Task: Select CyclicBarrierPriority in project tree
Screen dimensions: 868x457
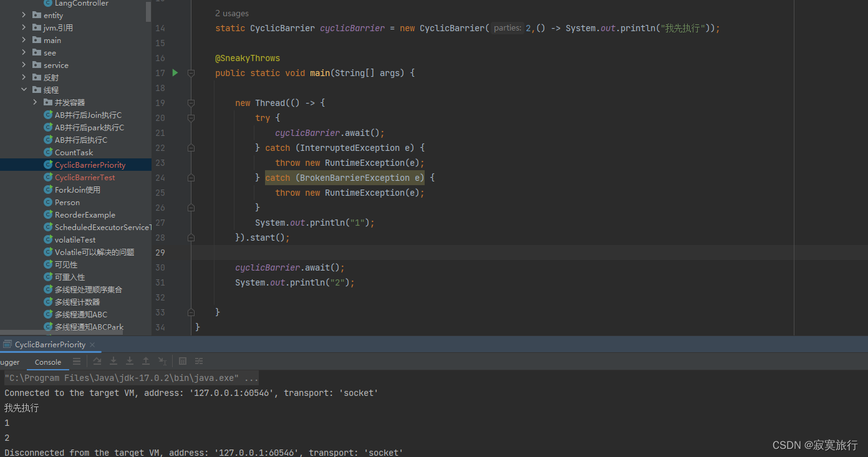Action: point(90,165)
